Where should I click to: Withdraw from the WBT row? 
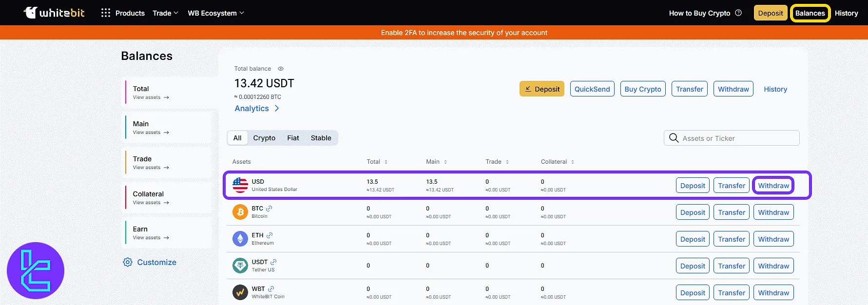click(773, 293)
